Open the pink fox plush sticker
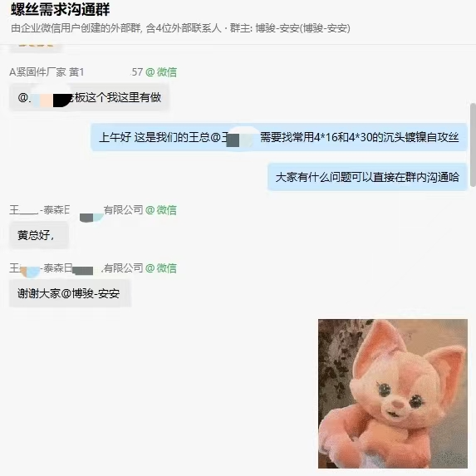Image resolution: width=476 pixels, height=476 pixels. click(393, 394)
